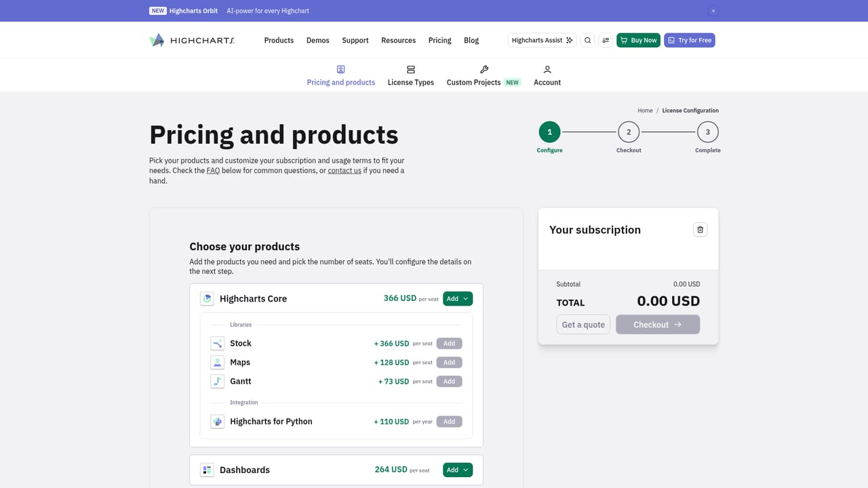Go to the Blog
The width and height of the screenshot is (868, 488).
[471, 40]
